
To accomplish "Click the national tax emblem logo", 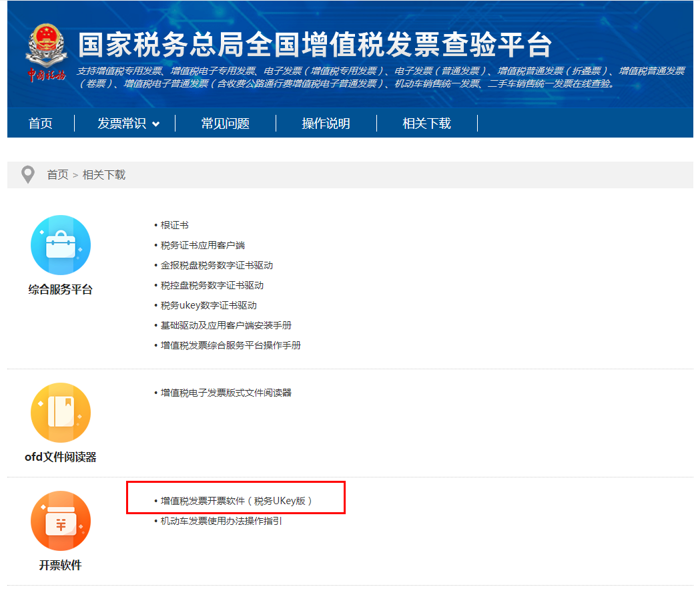I will pos(47,53).
